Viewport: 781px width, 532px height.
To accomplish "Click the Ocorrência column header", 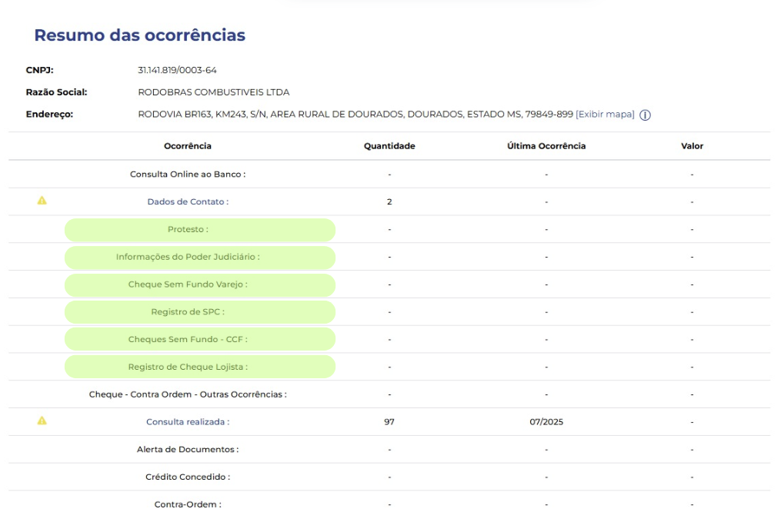I will coord(188,146).
